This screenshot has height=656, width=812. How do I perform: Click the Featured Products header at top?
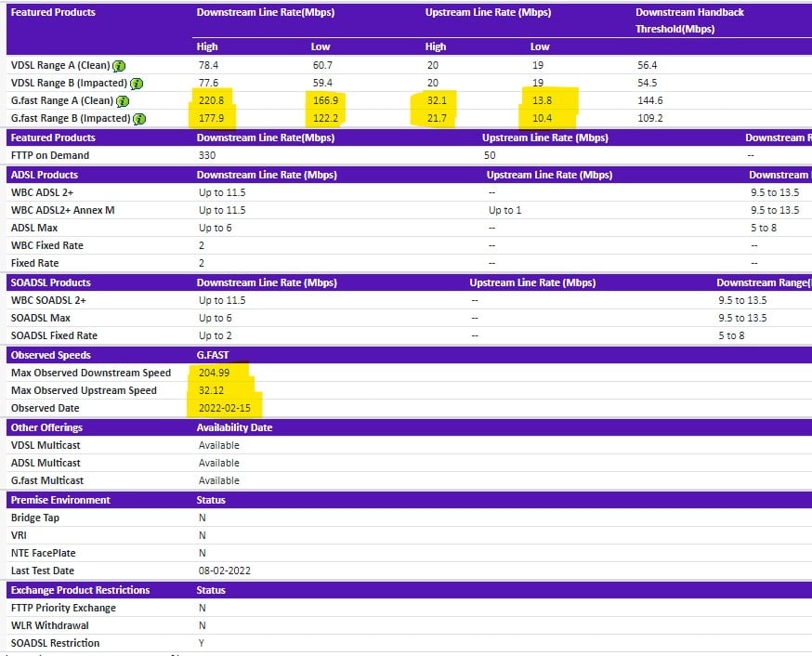click(53, 13)
